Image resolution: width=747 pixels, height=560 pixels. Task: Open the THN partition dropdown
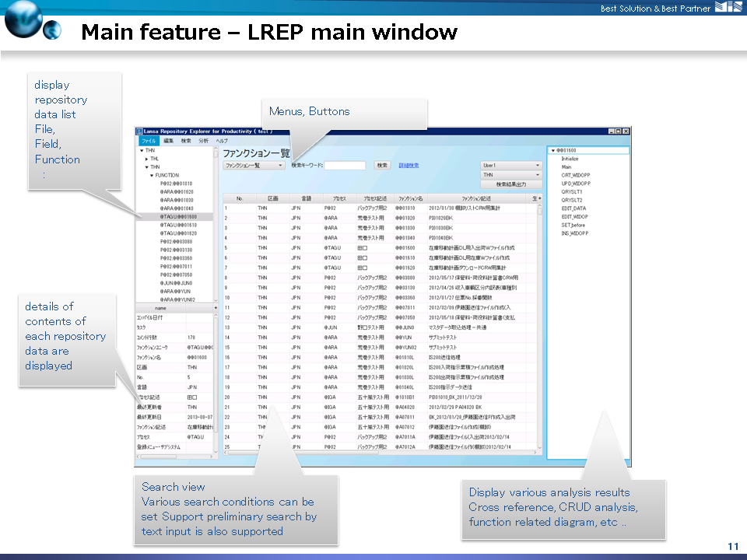click(511, 175)
